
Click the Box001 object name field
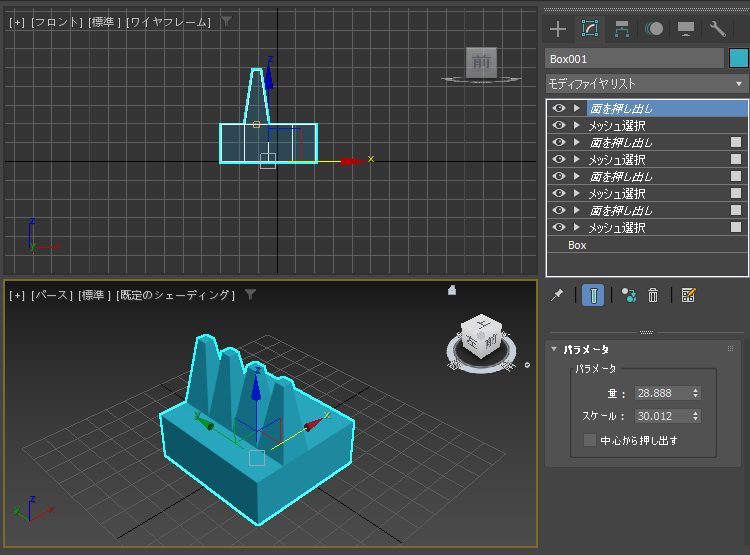coord(634,59)
